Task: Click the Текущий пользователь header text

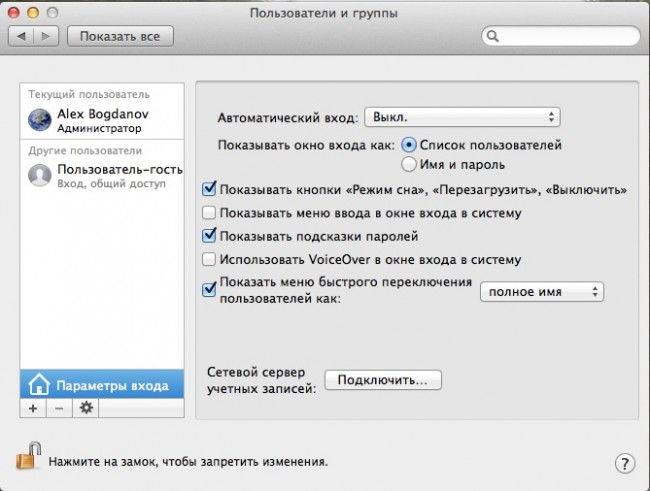Action: [89, 94]
